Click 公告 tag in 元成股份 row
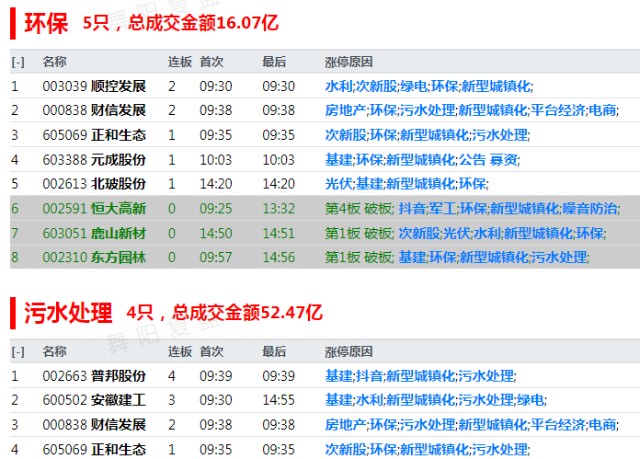The image size is (640, 459). click(472, 160)
